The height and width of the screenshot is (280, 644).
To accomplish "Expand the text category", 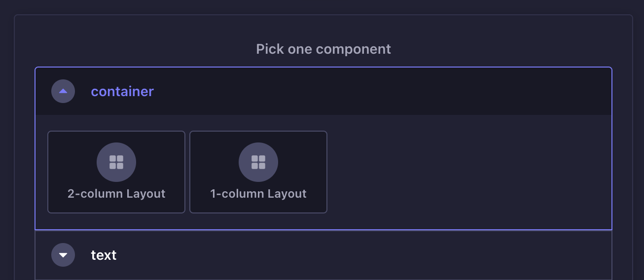I will (63, 255).
